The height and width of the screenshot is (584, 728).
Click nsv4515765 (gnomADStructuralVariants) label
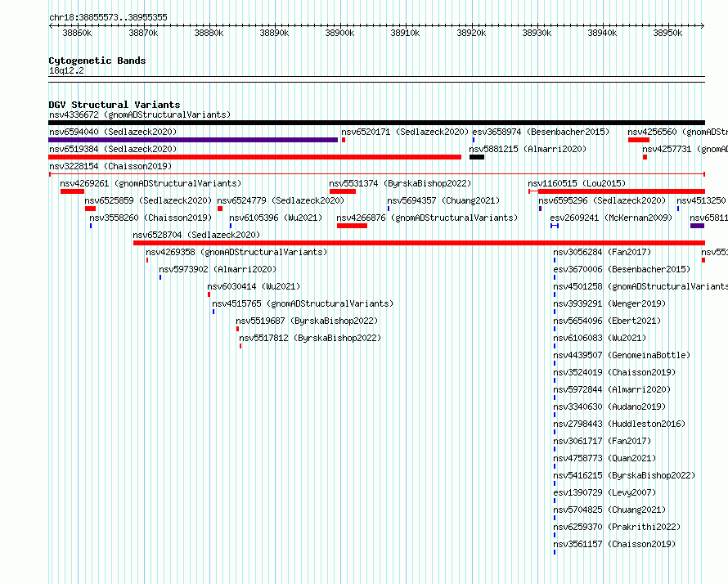coord(303,303)
